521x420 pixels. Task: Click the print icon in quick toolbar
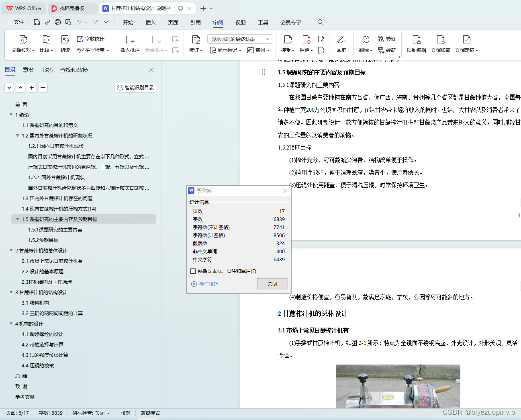pos(58,22)
